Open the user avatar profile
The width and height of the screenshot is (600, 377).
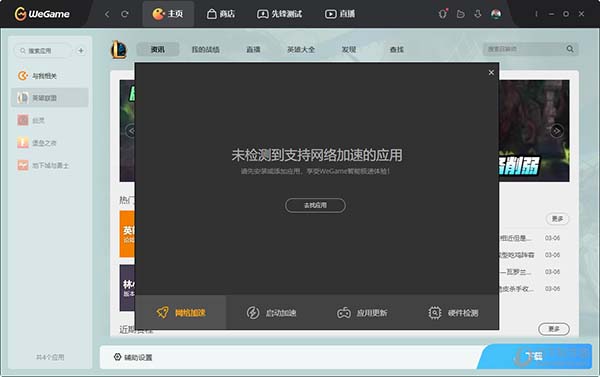[x=496, y=14]
